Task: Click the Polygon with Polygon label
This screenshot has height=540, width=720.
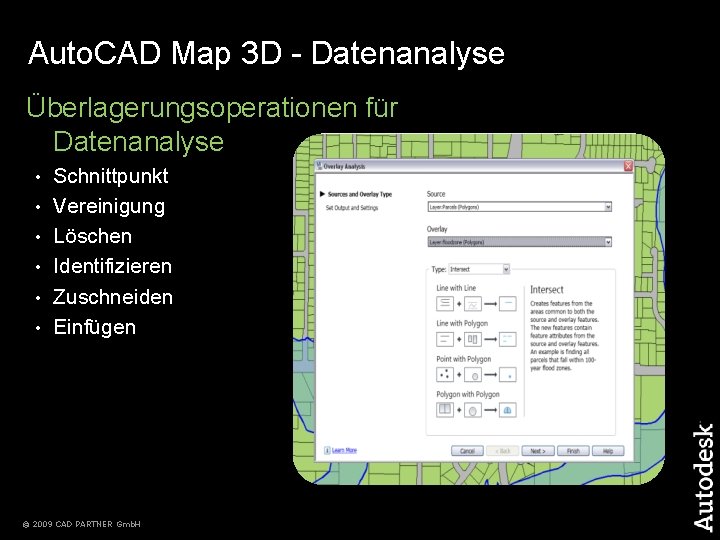Action: pyautogui.click(x=467, y=394)
